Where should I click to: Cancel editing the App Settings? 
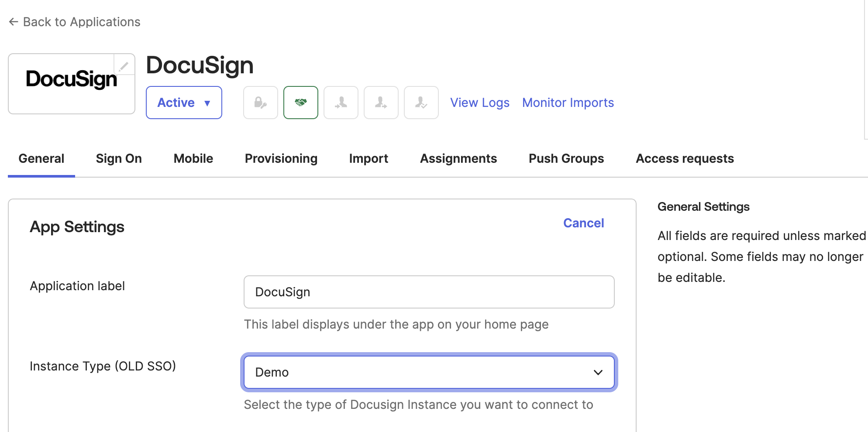point(584,223)
